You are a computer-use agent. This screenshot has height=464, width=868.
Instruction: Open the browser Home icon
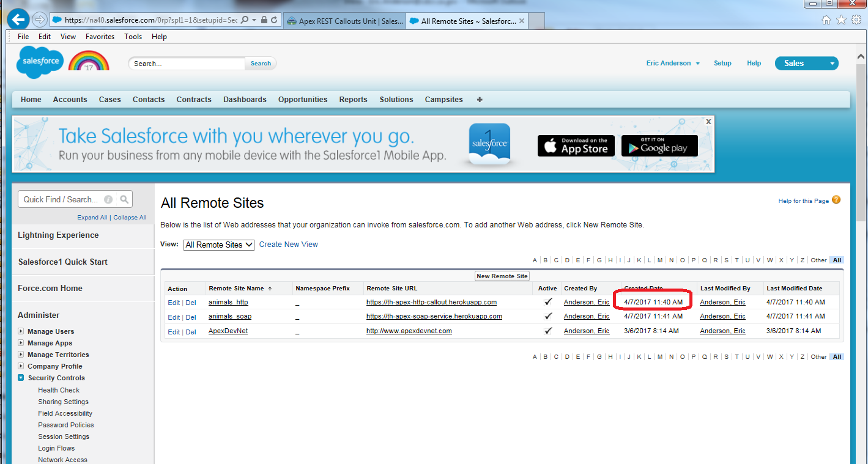click(x=826, y=20)
